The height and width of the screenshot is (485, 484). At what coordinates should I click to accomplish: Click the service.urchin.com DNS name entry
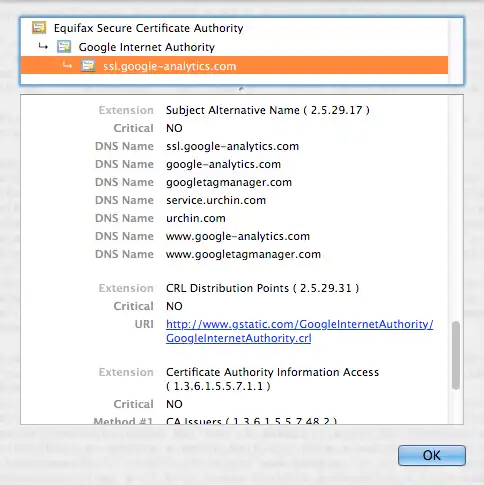pyautogui.click(x=216, y=200)
